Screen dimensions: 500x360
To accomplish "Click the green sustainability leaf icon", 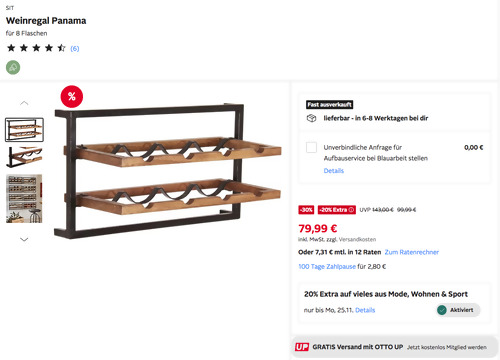I will pyautogui.click(x=13, y=68).
